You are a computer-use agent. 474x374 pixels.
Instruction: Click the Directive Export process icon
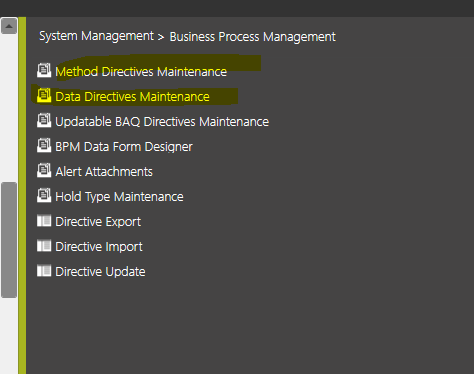click(x=44, y=221)
